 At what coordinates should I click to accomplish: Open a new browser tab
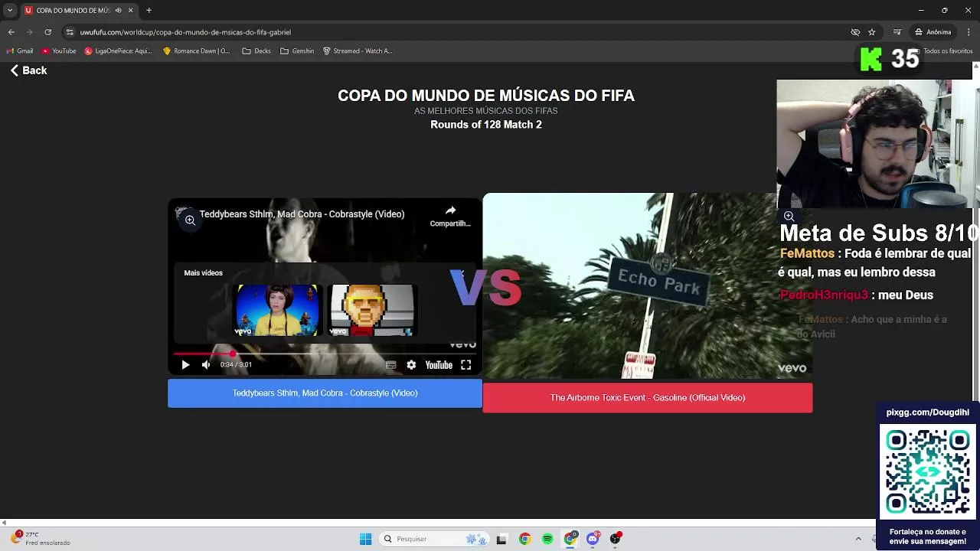[x=149, y=10]
